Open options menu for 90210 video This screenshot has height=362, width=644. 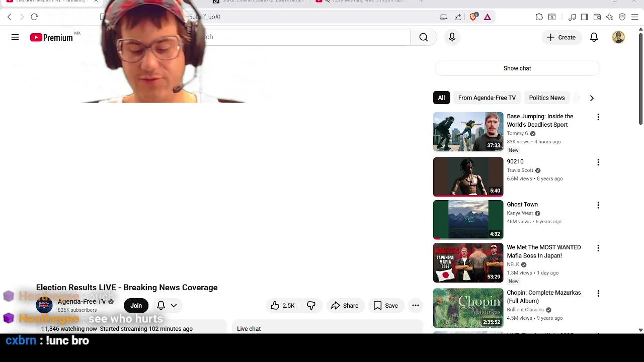[x=598, y=162]
